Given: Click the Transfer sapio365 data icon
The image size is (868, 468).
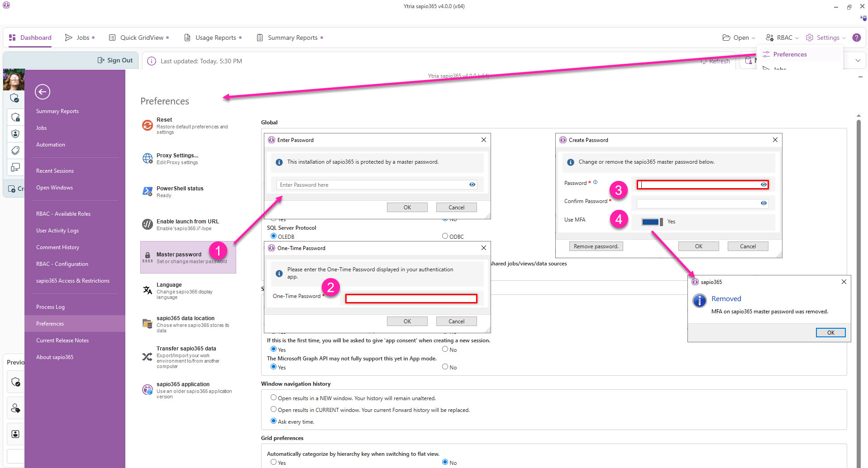Looking at the screenshot, I should coord(148,357).
